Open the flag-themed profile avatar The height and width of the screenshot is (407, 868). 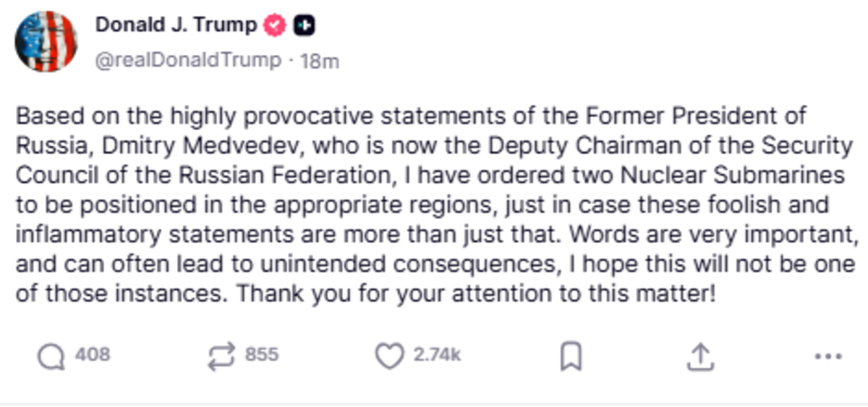pyautogui.click(x=46, y=41)
